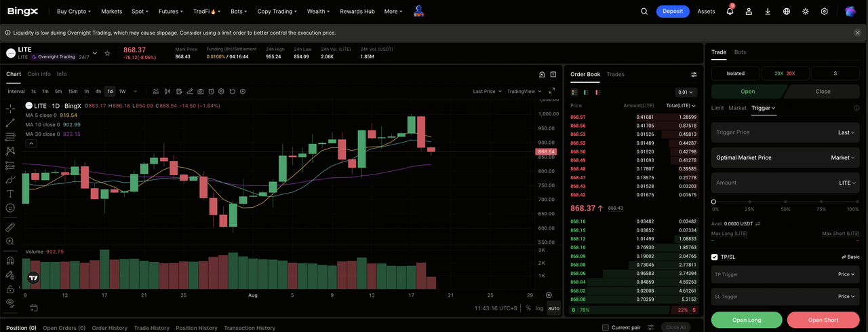Open the language globe icon

click(787, 12)
